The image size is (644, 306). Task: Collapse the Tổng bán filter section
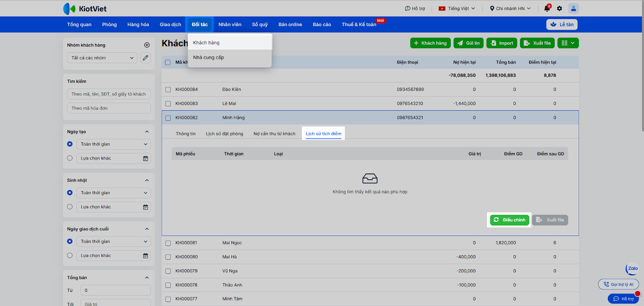147,278
